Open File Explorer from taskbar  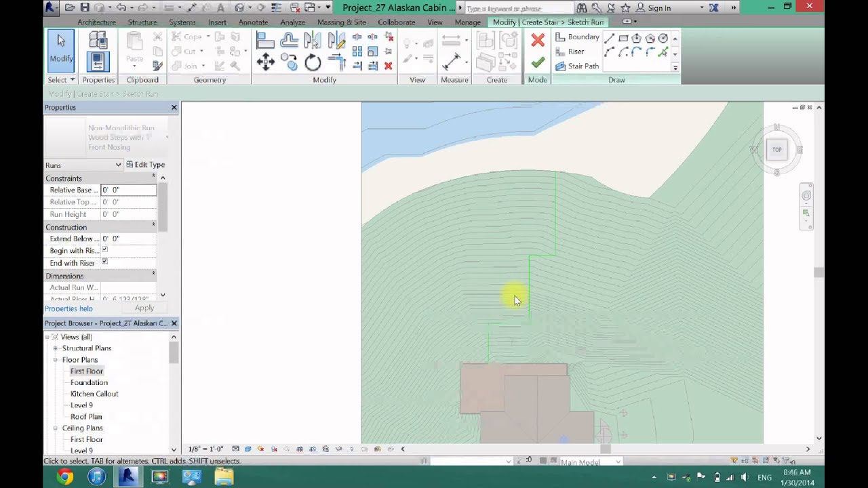pos(224,477)
